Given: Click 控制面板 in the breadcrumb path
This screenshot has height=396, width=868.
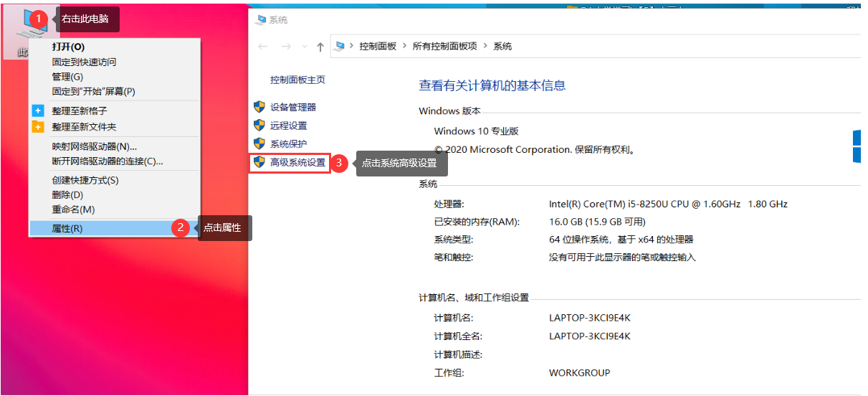Looking at the screenshot, I should pos(378,46).
